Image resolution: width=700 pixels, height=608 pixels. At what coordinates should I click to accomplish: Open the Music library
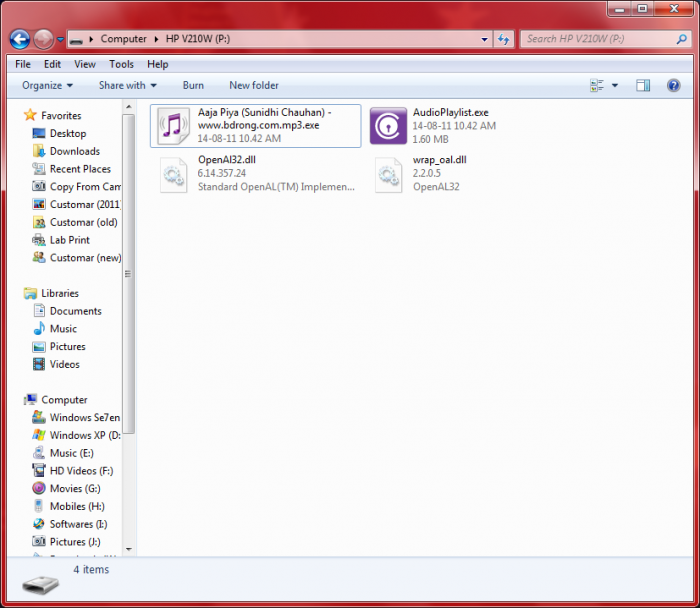[54, 329]
